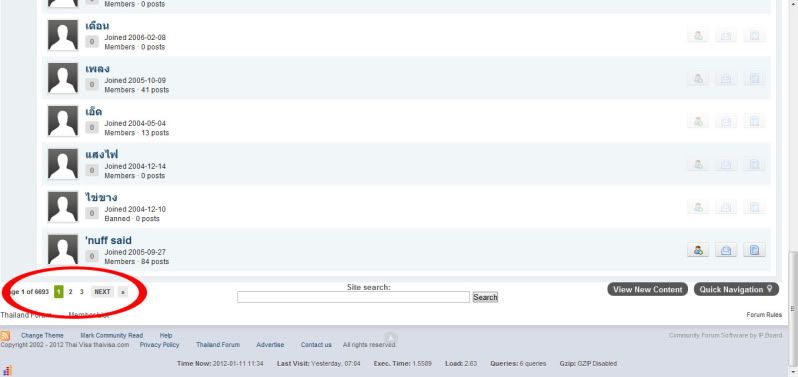Find content posted by 'nuff said
Screen dimensions: 798x377
[x=754, y=250]
